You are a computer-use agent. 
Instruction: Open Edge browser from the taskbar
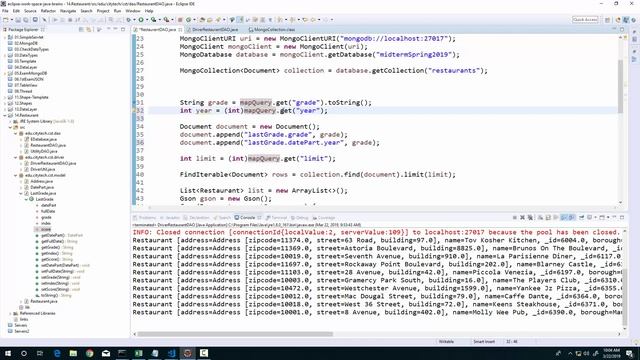point(57,353)
